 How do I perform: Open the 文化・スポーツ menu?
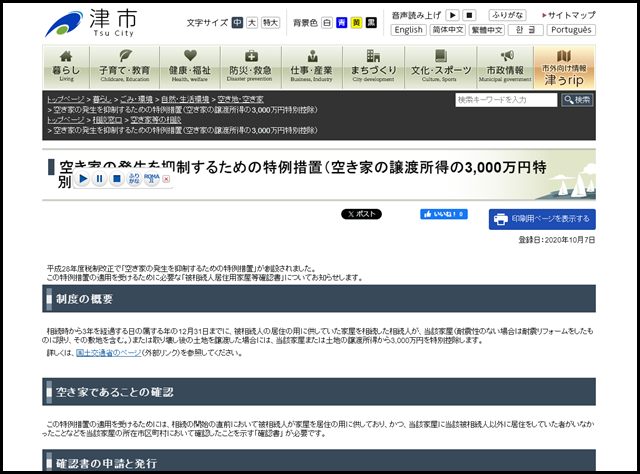pos(440,67)
